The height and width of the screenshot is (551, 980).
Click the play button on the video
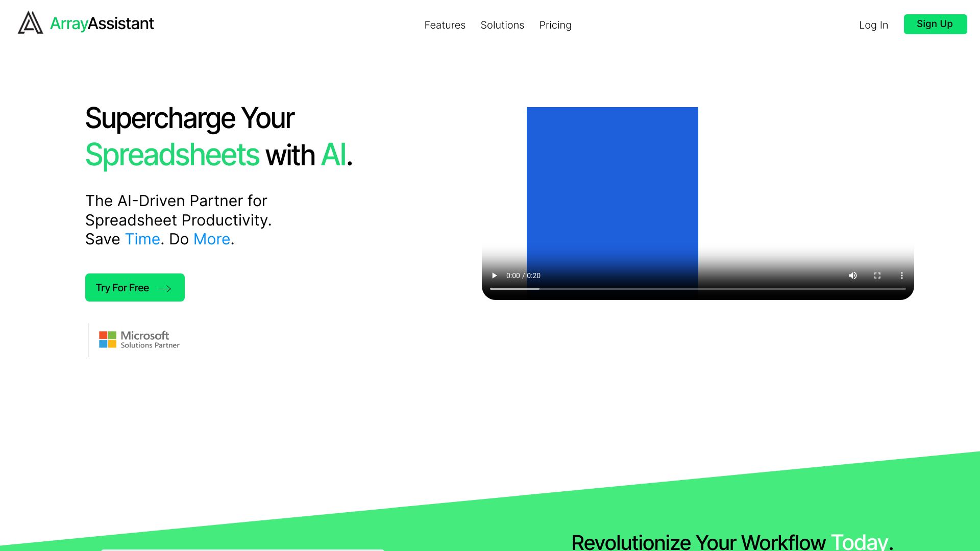pyautogui.click(x=495, y=275)
